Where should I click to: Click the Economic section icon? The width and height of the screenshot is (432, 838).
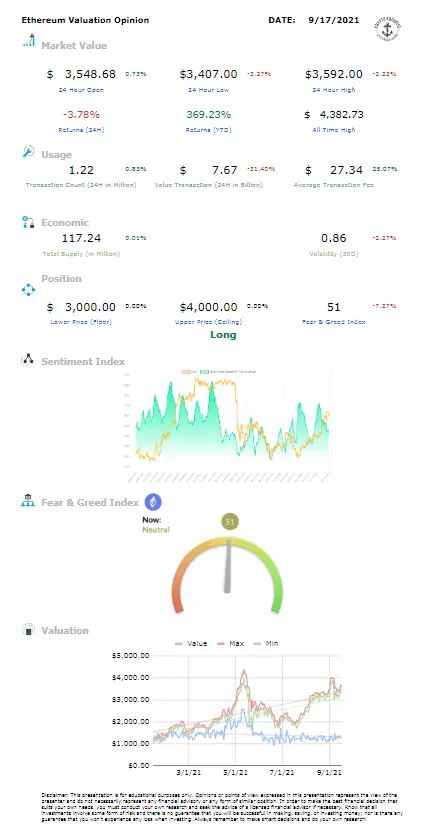coord(28,222)
